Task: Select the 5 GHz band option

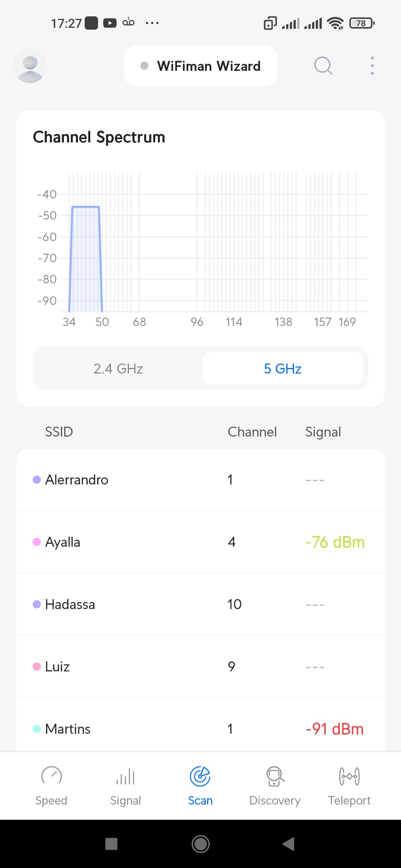Action: pos(283,369)
